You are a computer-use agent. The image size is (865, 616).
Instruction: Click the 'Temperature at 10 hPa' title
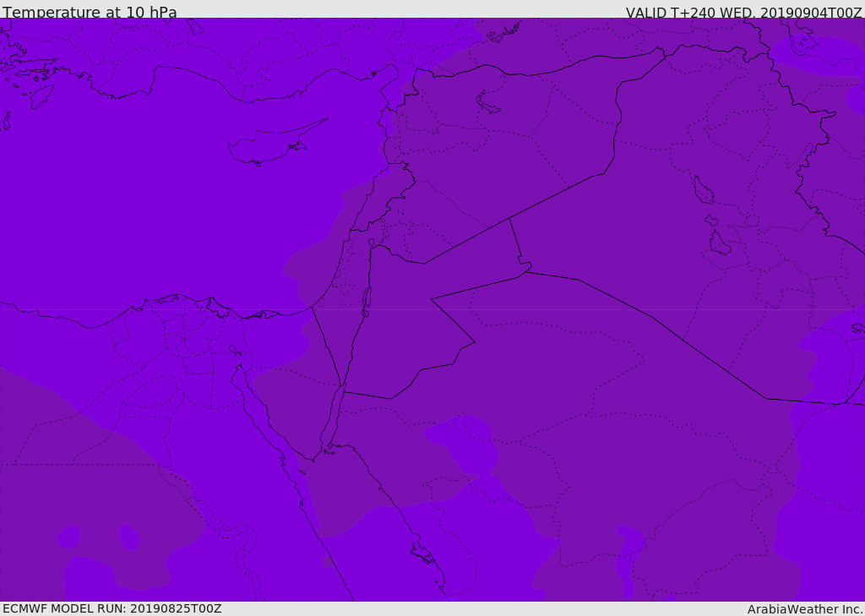click(90, 12)
